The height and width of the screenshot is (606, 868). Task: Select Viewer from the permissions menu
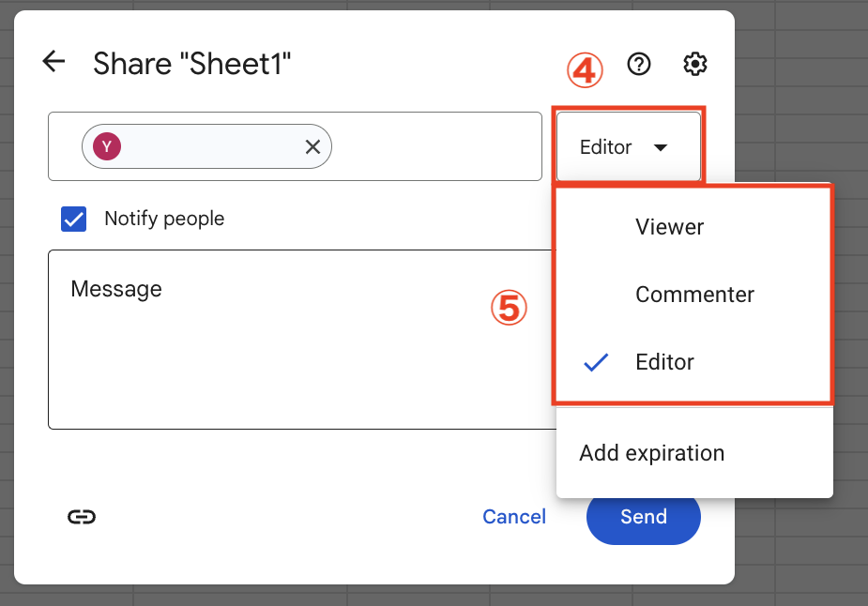coord(669,226)
